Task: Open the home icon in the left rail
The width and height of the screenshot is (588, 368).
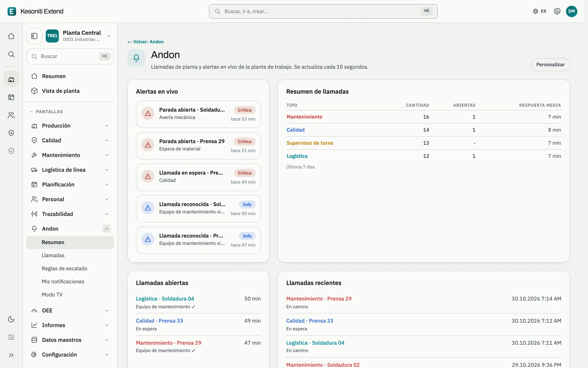Action: (x=11, y=36)
